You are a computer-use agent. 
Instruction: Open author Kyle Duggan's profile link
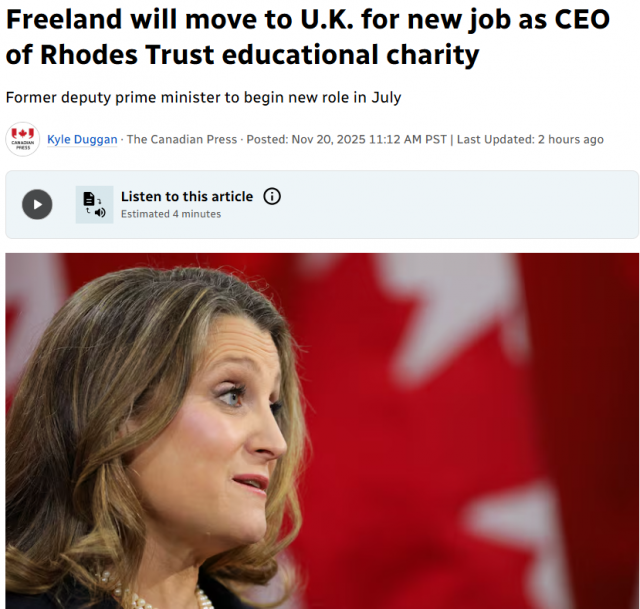coord(82,139)
